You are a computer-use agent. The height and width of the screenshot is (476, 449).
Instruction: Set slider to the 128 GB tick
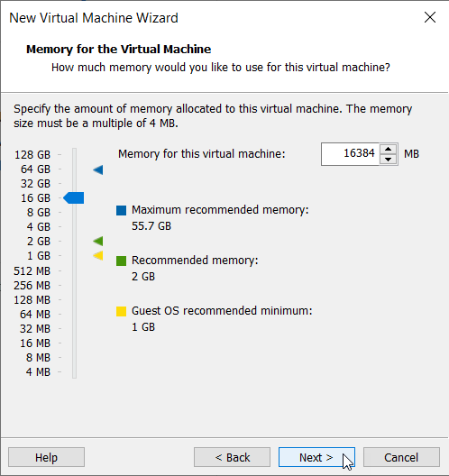74,154
